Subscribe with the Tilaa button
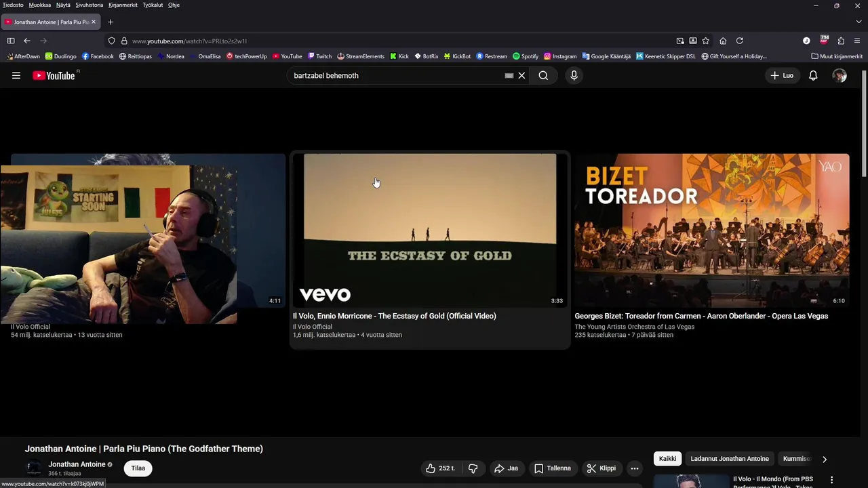 click(138, 468)
